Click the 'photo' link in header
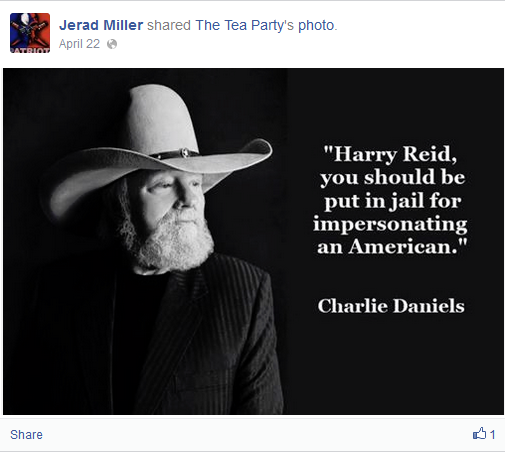 coord(316,25)
